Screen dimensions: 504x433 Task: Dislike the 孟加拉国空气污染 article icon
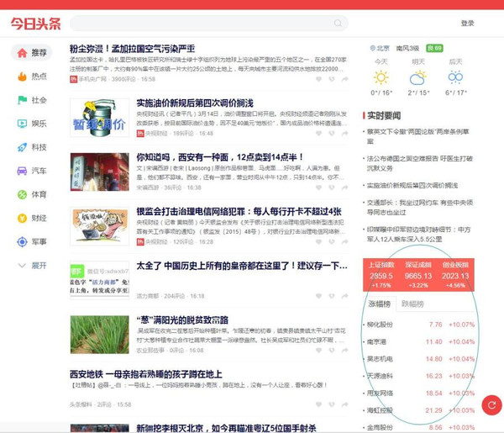(x=332, y=79)
